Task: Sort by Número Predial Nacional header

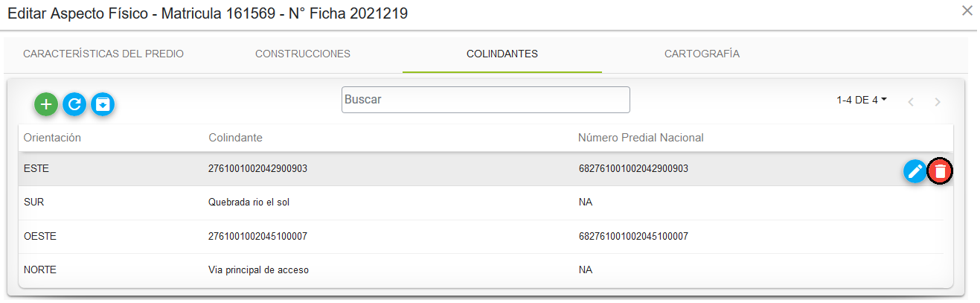Action: click(x=641, y=138)
